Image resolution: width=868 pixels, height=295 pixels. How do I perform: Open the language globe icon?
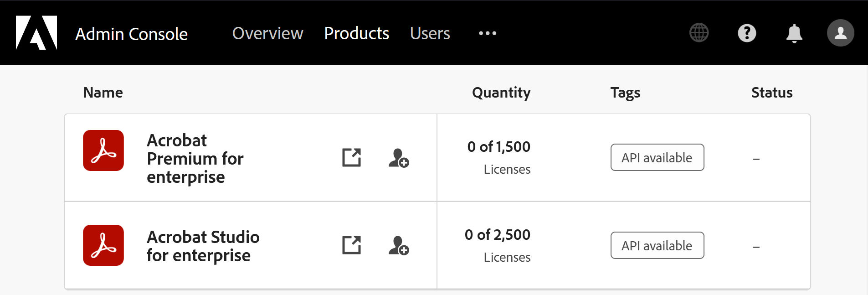click(699, 33)
